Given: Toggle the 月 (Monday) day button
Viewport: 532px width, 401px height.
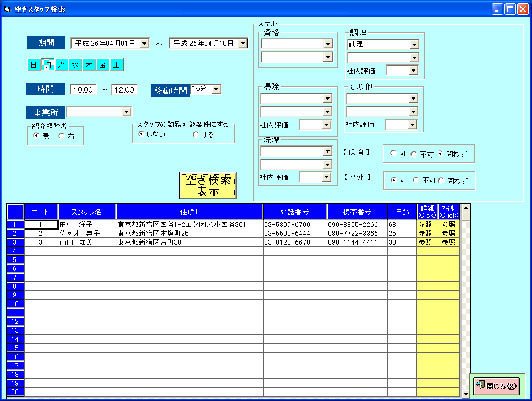Looking at the screenshot, I should [48, 65].
